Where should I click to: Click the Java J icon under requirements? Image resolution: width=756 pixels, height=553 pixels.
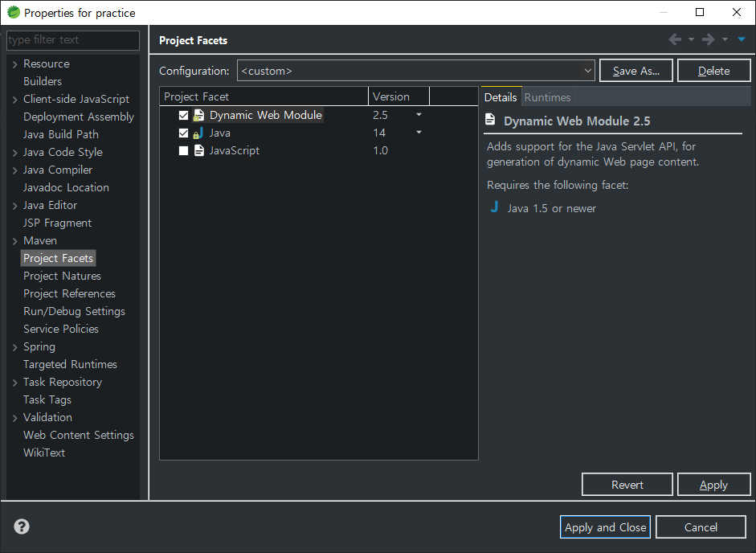pyautogui.click(x=494, y=207)
